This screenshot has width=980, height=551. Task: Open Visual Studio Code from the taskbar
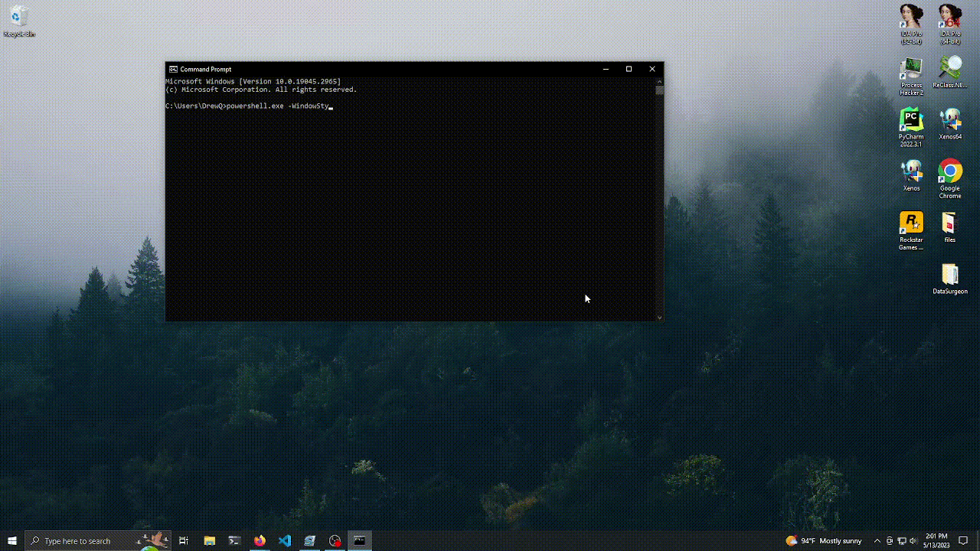click(285, 540)
